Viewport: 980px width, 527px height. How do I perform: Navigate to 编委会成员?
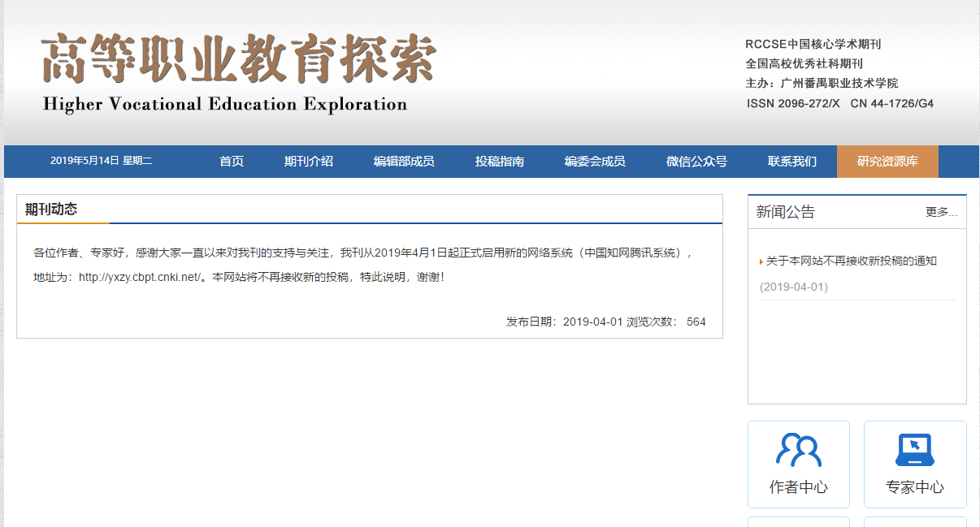click(x=595, y=162)
